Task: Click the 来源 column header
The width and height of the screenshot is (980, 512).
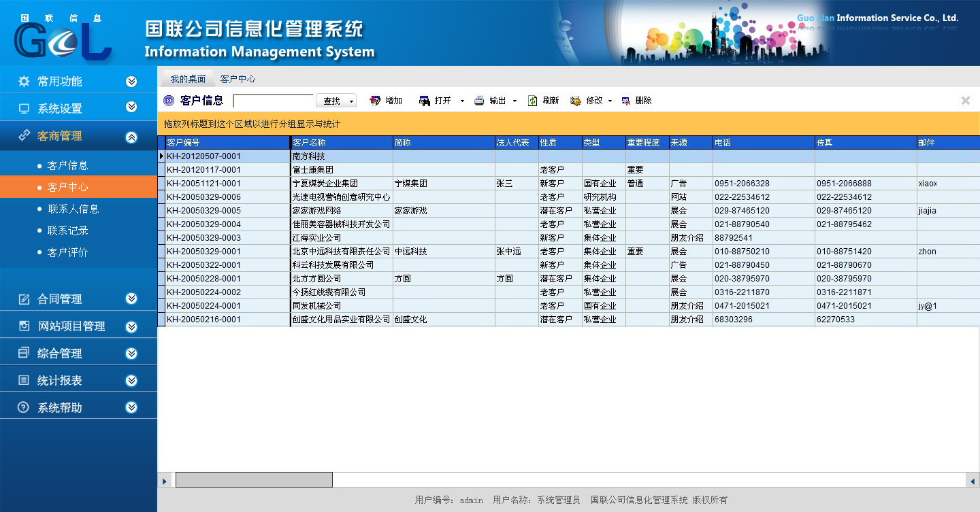Action: pos(691,143)
